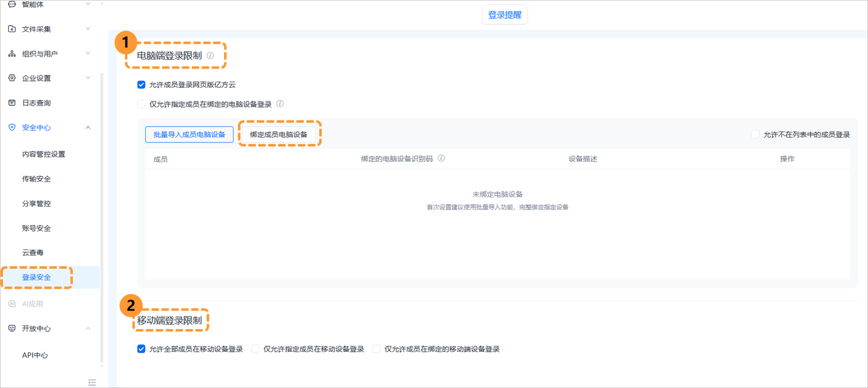The height and width of the screenshot is (388, 868).
Task: Click the 企业设置 gear icon
Action: coord(12,78)
